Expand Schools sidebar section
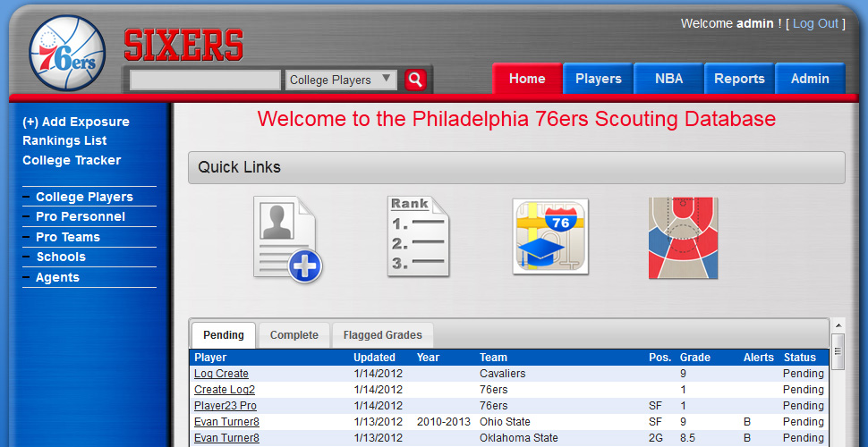 coord(61,257)
